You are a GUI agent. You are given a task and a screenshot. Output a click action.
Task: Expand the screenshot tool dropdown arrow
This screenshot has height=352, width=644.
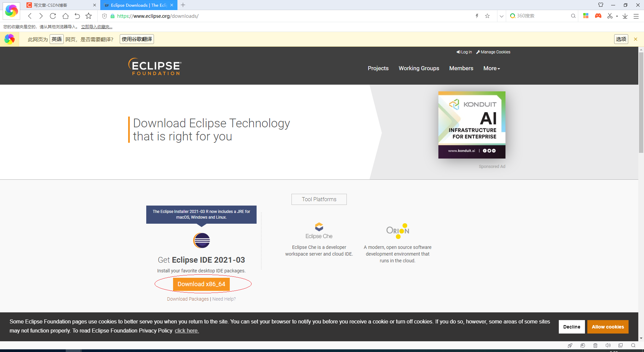pos(617,16)
